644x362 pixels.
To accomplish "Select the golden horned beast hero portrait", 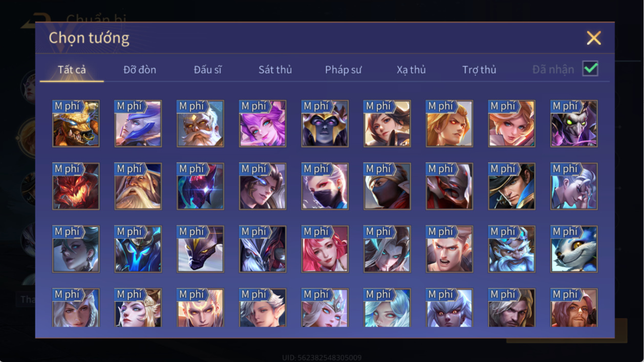I will coord(76,123).
